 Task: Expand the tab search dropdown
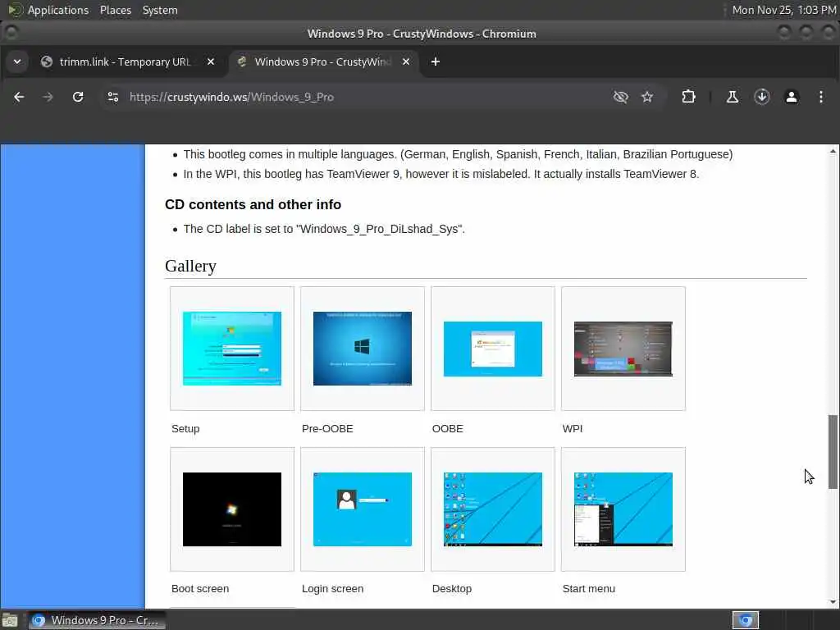pos(17,62)
